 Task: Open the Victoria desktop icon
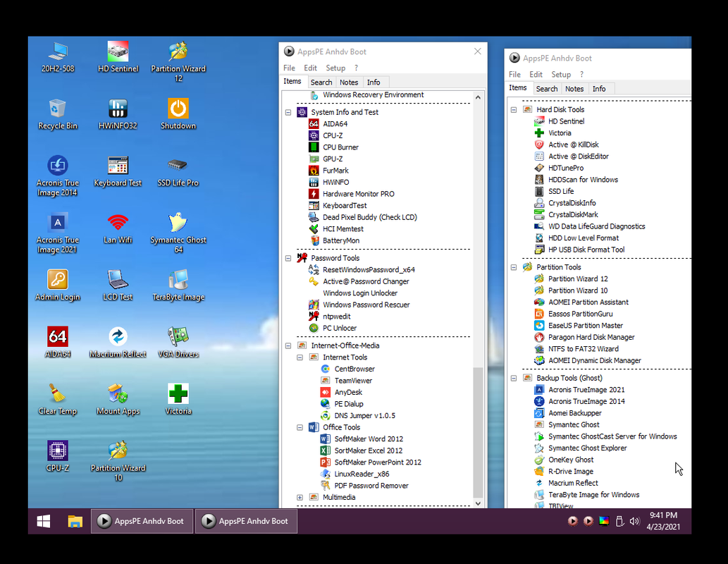[178, 400]
